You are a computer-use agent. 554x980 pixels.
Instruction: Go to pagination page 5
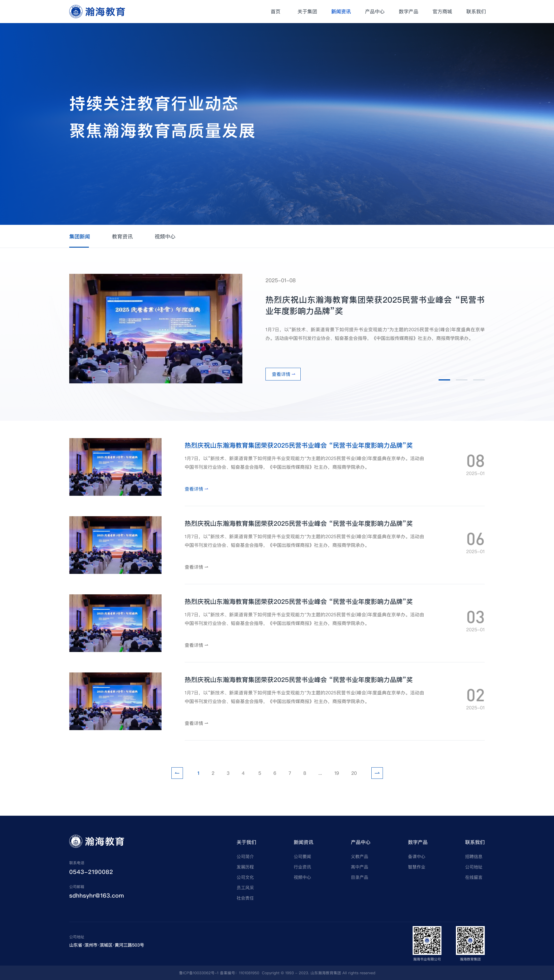point(260,773)
